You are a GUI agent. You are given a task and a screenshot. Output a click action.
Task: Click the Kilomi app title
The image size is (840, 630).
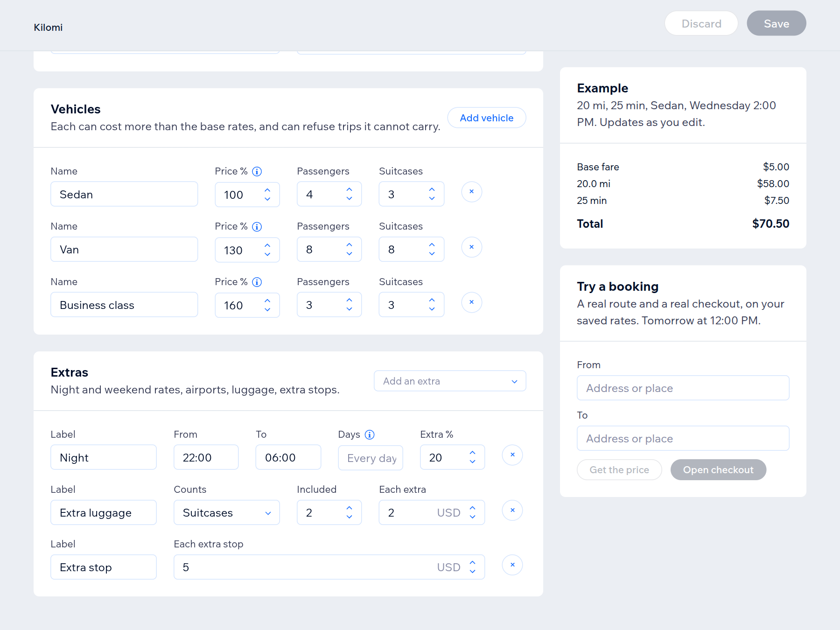48,28
